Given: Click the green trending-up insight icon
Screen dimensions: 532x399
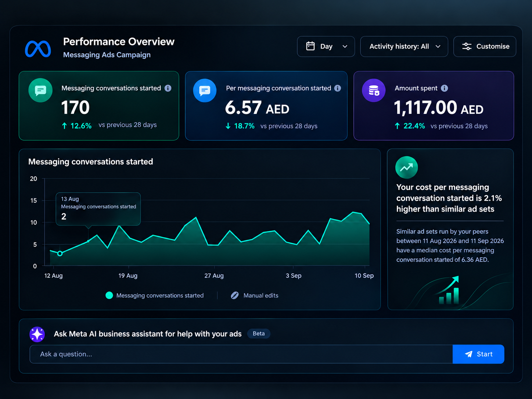Looking at the screenshot, I should 406,168.
